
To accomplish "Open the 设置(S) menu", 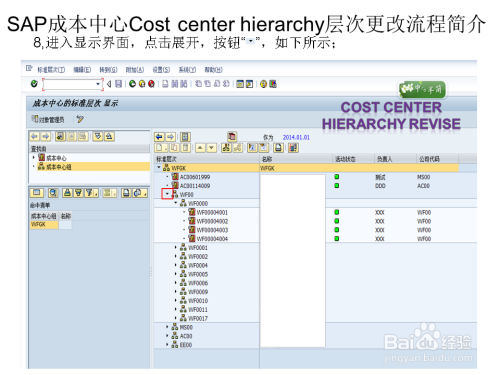I will coord(161,70).
